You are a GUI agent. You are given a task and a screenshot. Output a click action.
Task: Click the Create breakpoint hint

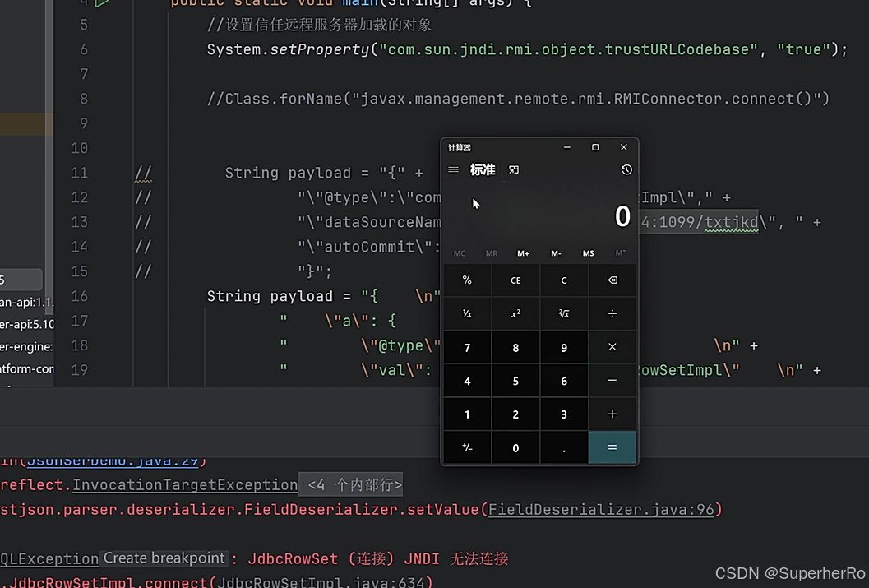(x=164, y=558)
